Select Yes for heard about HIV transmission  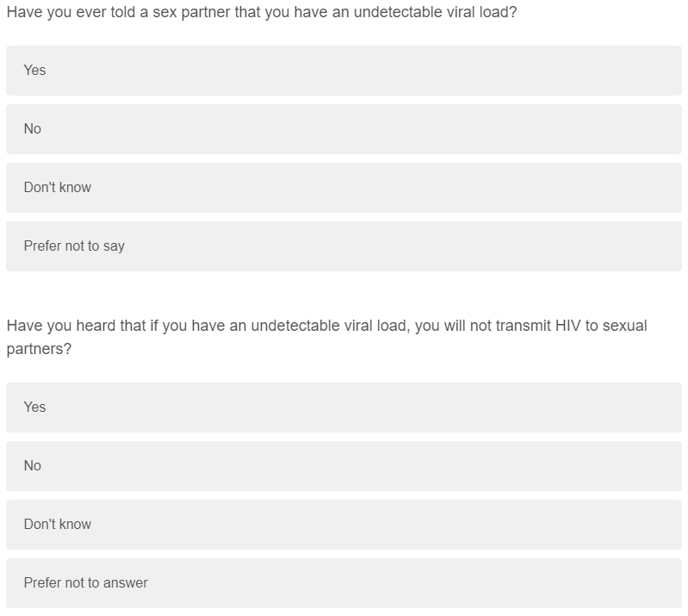(344, 408)
